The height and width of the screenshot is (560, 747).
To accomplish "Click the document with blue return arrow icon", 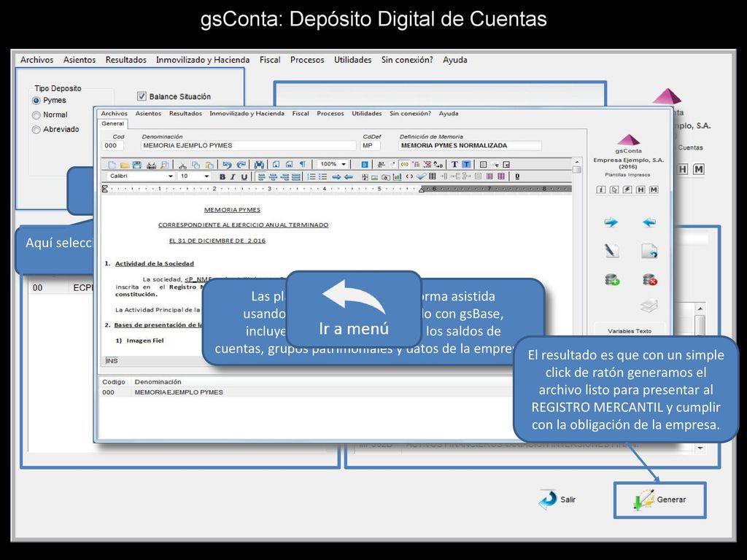I will click(x=649, y=251).
